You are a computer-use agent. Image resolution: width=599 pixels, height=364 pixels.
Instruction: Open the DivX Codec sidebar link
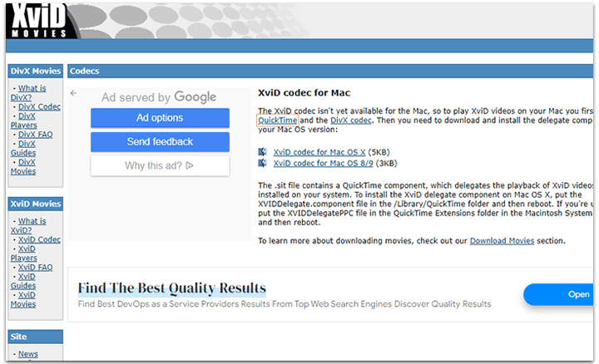39,107
